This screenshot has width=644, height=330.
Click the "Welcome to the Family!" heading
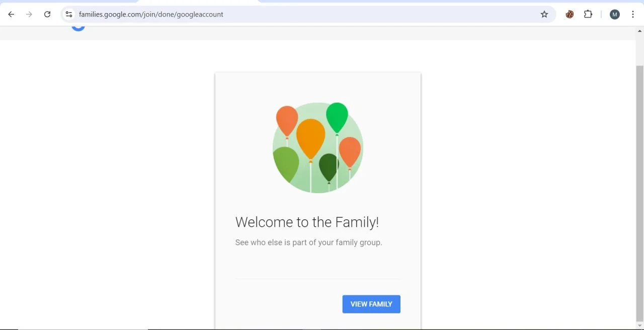[307, 222]
